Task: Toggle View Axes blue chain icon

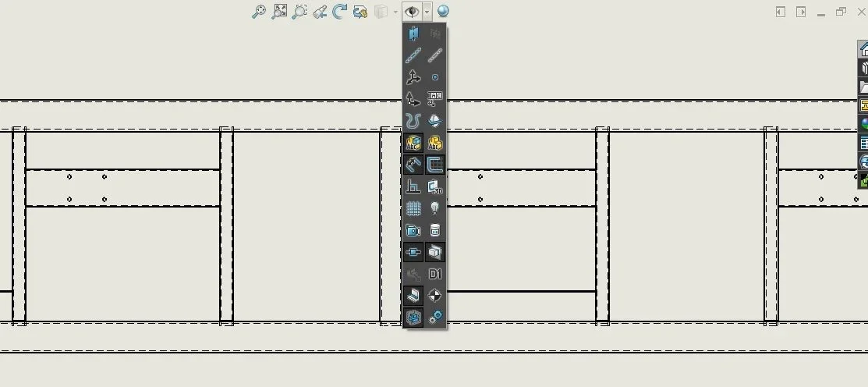Action: pyautogui.click(x=413, y=55)
